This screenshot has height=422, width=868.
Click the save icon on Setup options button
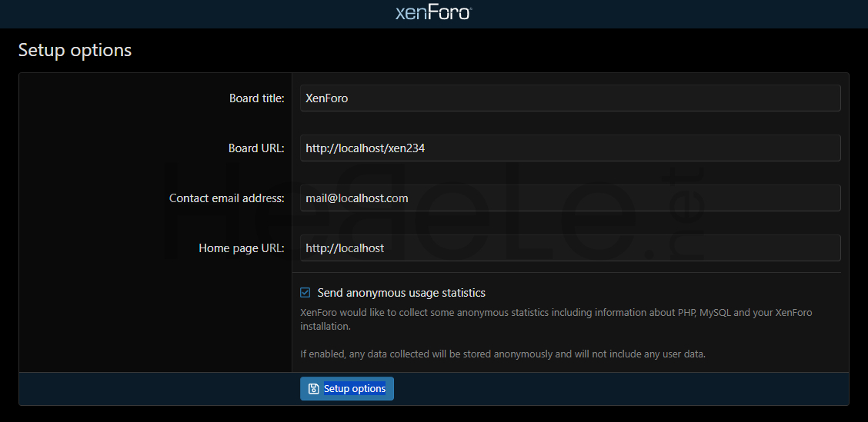pyautogui.click(x=313, y=389)
